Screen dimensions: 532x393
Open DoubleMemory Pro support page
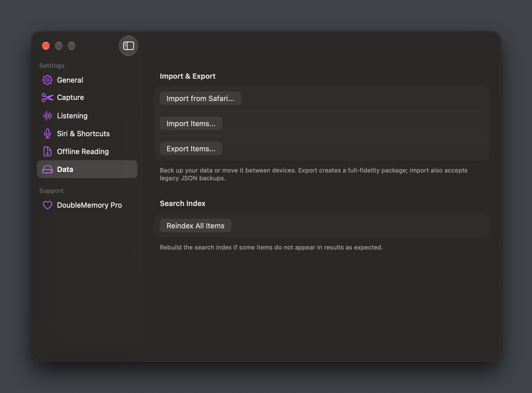pos(87,205)
